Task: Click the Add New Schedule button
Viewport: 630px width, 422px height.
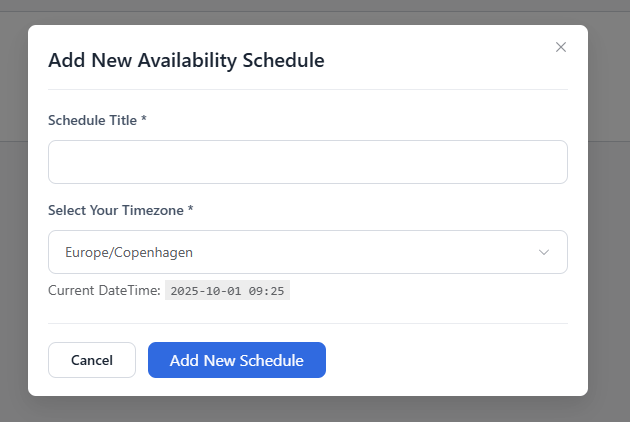Action: (236, 360)
